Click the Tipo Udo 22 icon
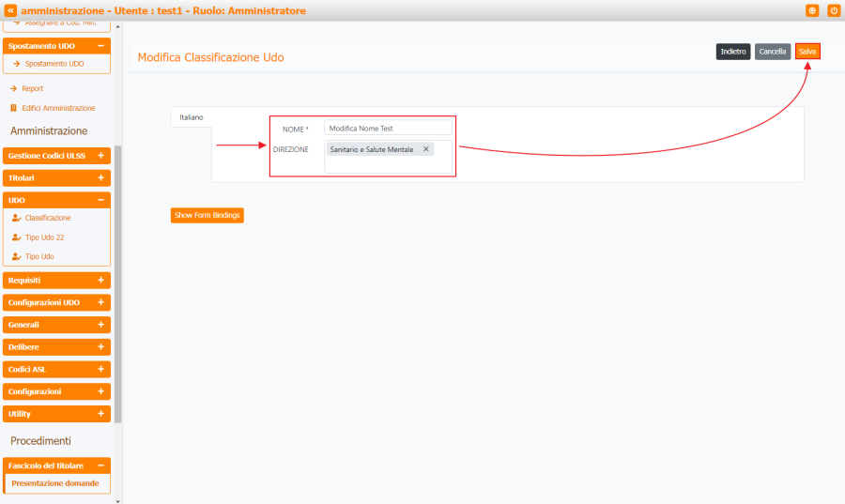The width and height of the screenshot is (845, 504). pos(16,237)
